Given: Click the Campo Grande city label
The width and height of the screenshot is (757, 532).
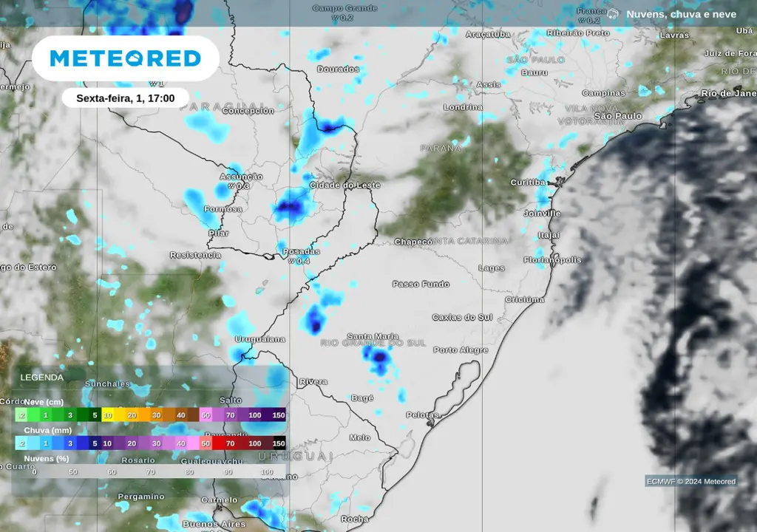Looking at the screenshot, I should [344, 8].
